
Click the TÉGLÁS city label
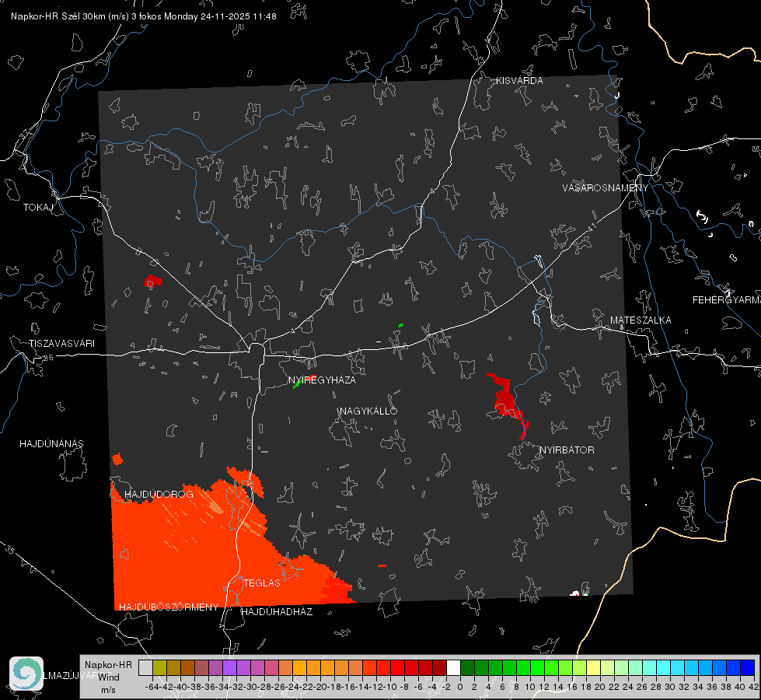tap(262, 583)
